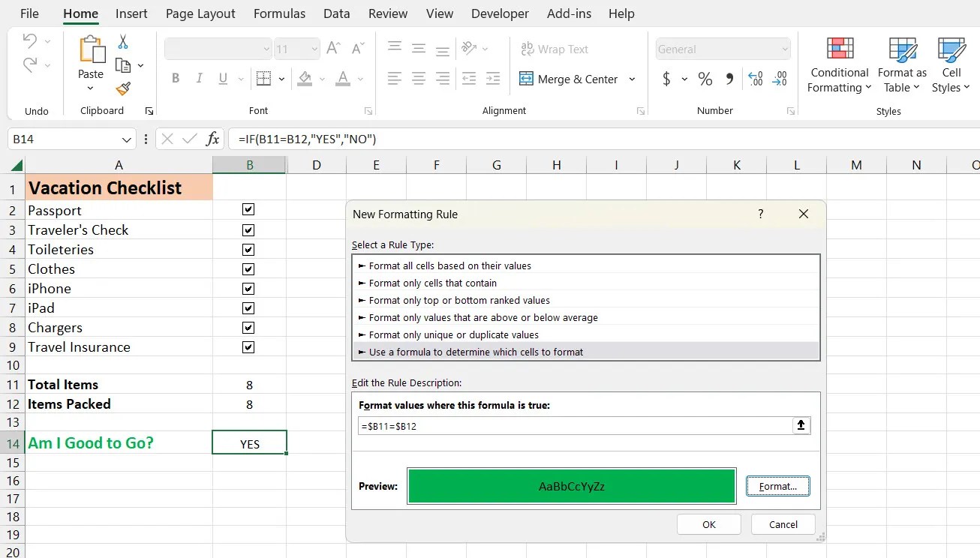Toggle the Passport checklist checkbox
Image resolution: width=980 pixels, height=558 pixels.
pyautogui.click(x=248, y=209)
